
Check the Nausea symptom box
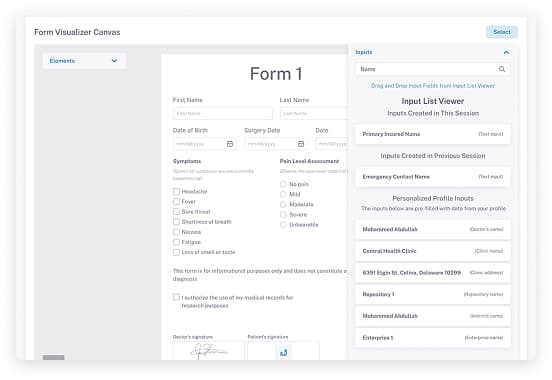click(x=176, y=232)
